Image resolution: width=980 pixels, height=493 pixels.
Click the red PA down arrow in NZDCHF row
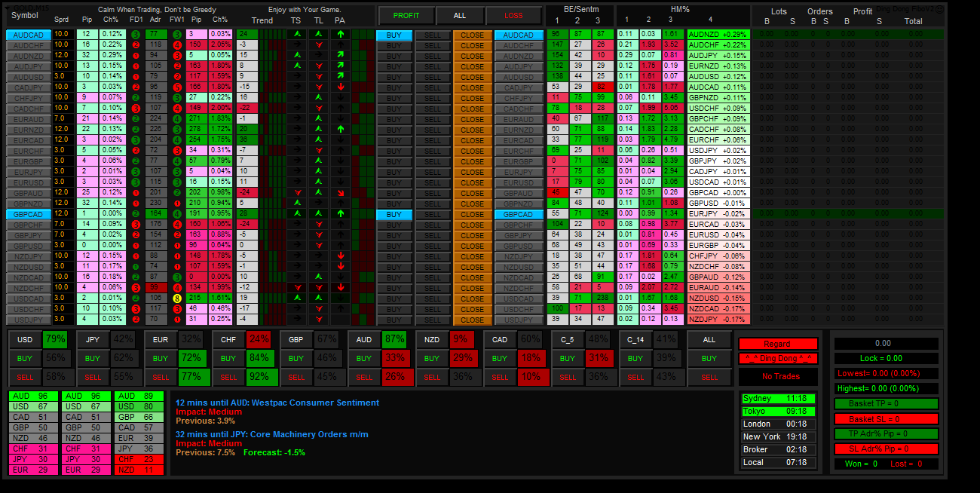[x=341, y=288]
